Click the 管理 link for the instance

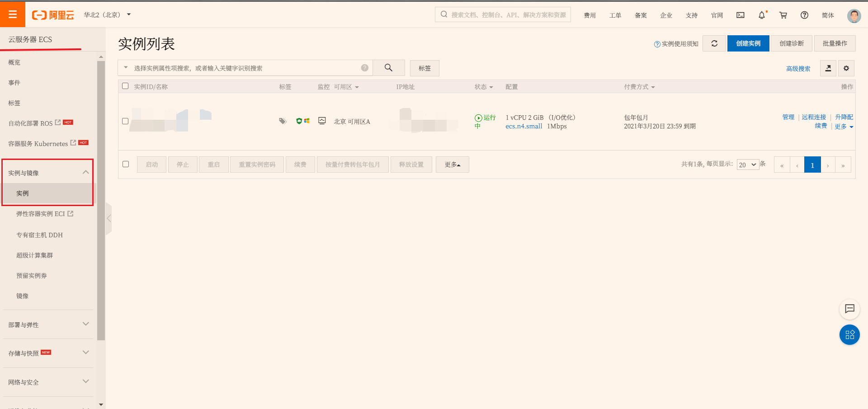pyautogui.click(x=788, y=117)
